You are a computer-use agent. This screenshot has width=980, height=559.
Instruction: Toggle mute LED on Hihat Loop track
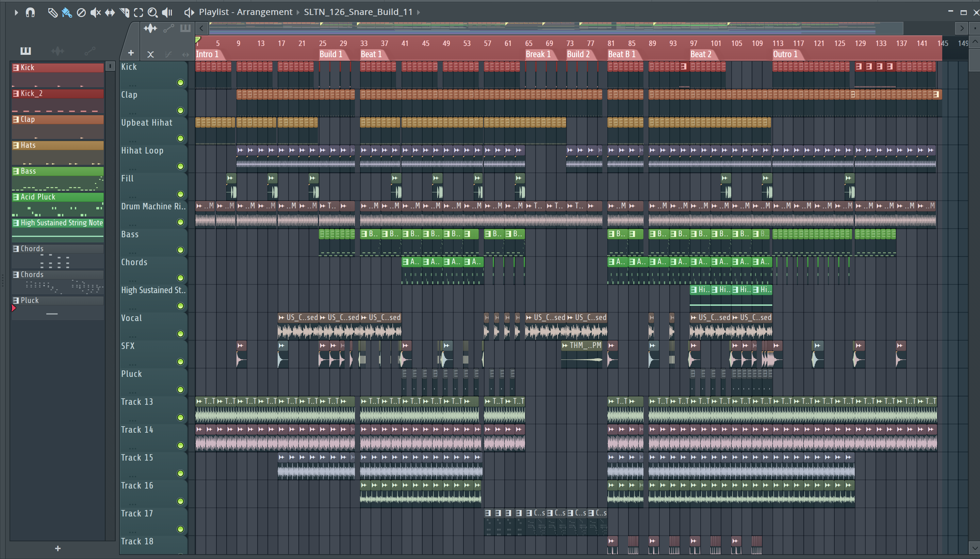point(180,166)
